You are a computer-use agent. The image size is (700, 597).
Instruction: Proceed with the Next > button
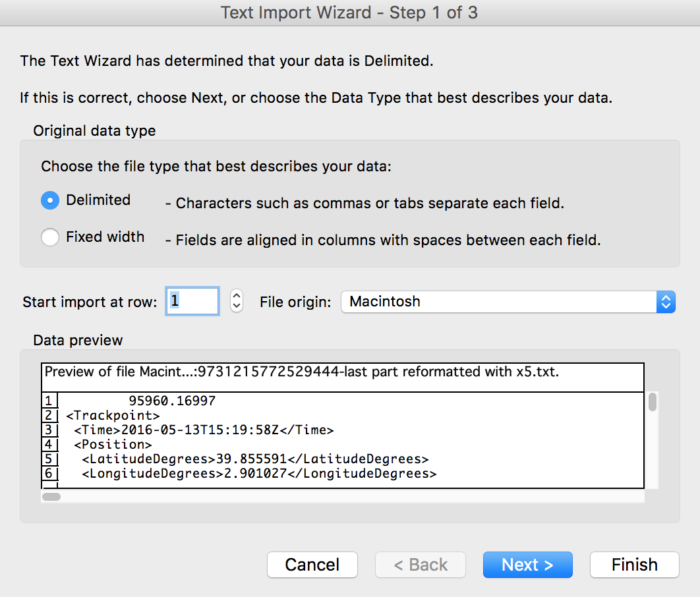527,565
